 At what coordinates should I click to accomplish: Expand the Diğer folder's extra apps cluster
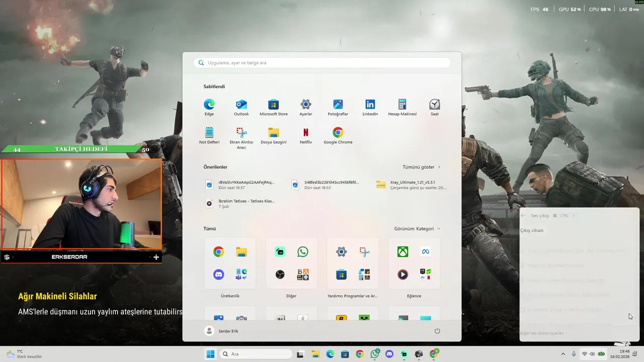coord(303,275)
